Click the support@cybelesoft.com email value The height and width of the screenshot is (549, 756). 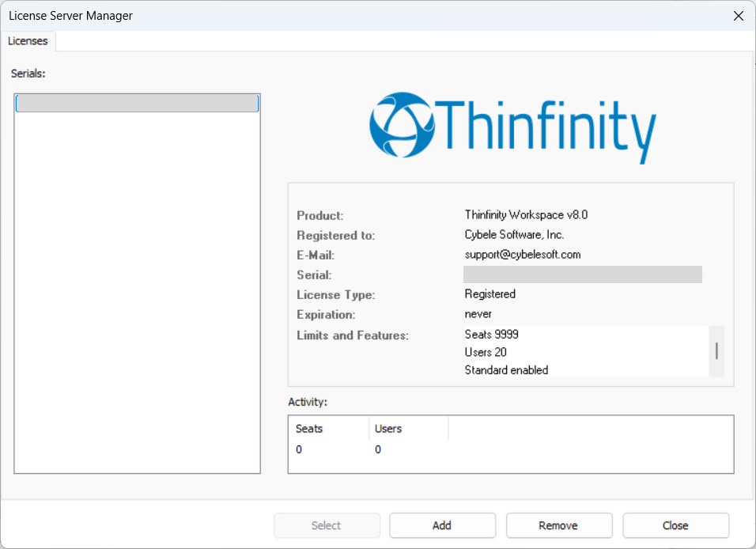[x=523, y=254]
